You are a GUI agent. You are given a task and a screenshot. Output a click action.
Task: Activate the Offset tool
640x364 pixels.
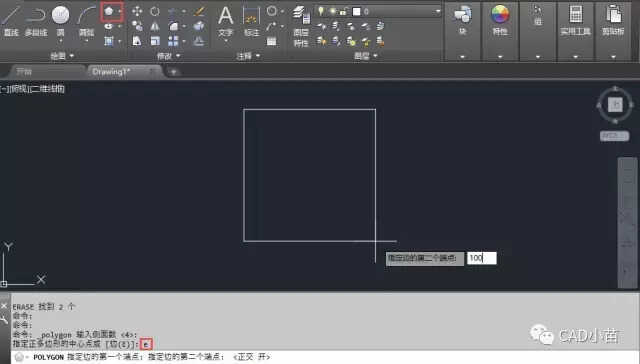[x=199, y=41]
